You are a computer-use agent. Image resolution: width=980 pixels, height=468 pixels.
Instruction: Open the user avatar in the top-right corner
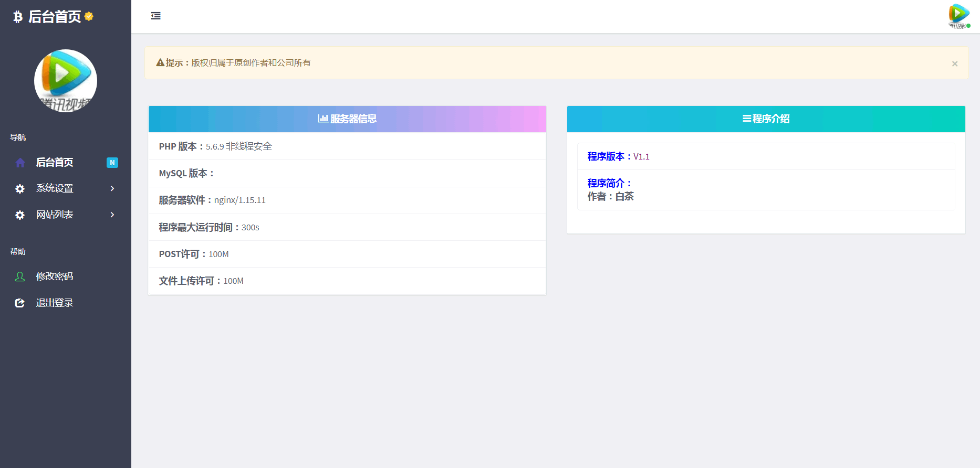pos(958,16)
